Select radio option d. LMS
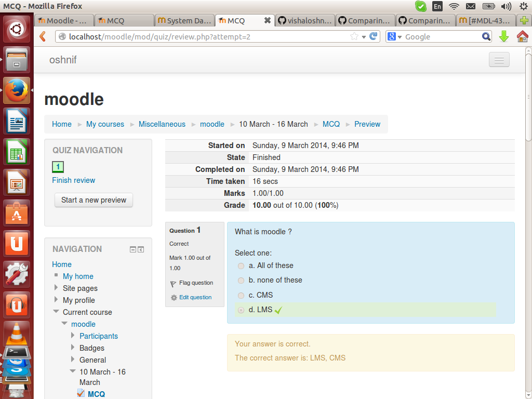 tap(241, 310)
